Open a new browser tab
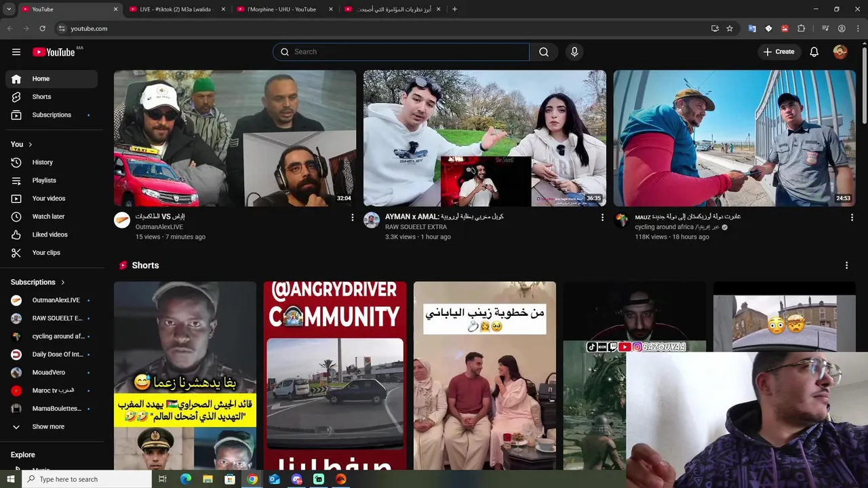This screenshot has width=868, height=488. point(454,9)
